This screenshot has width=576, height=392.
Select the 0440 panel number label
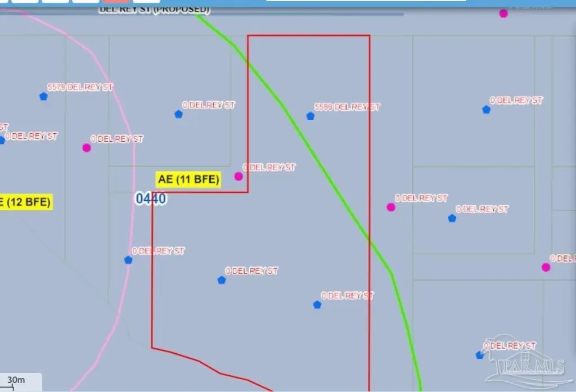[151, 199]
